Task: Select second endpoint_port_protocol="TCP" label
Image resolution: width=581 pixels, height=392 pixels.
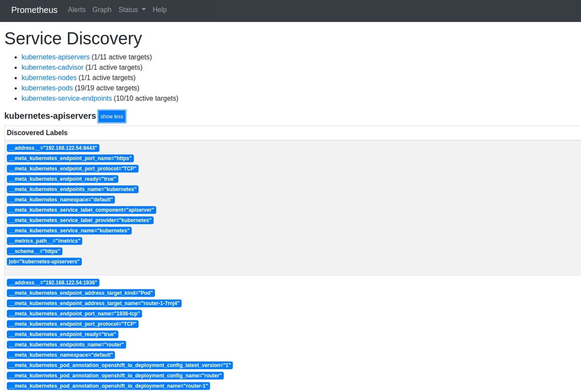Action: click(73, 324)
